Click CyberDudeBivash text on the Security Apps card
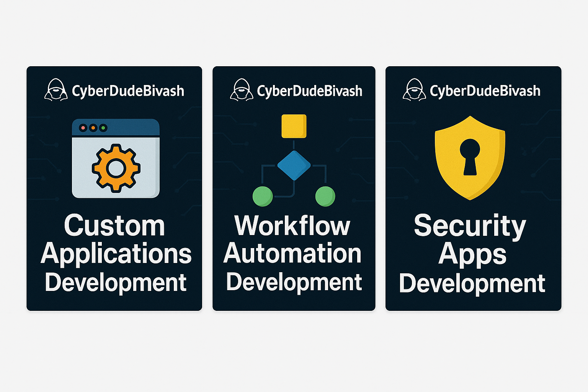Viewport: 588px width, 392px height. click(x=485, y=91)
